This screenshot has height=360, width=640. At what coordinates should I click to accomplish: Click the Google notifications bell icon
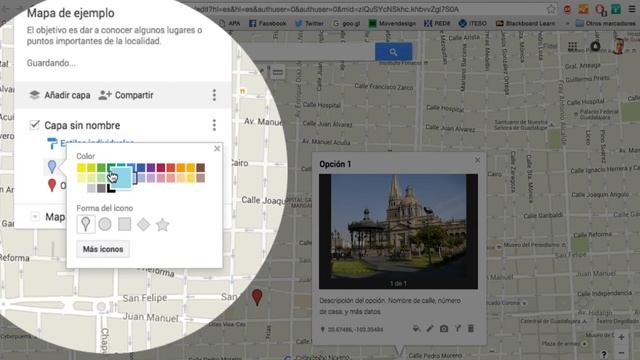coord(595,47)
